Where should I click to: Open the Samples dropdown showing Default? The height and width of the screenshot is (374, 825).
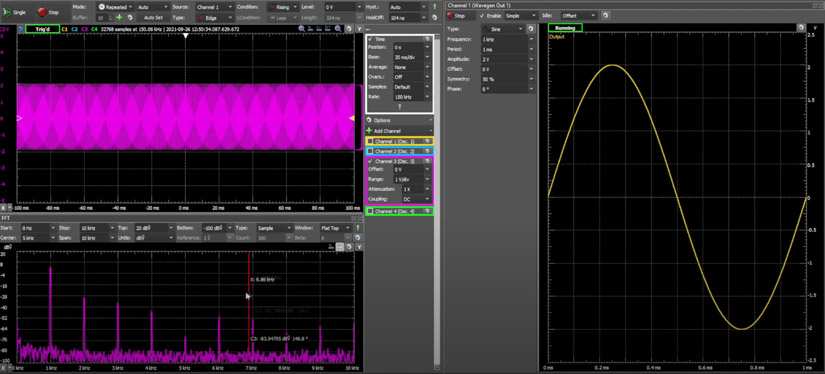click(411, 87)
